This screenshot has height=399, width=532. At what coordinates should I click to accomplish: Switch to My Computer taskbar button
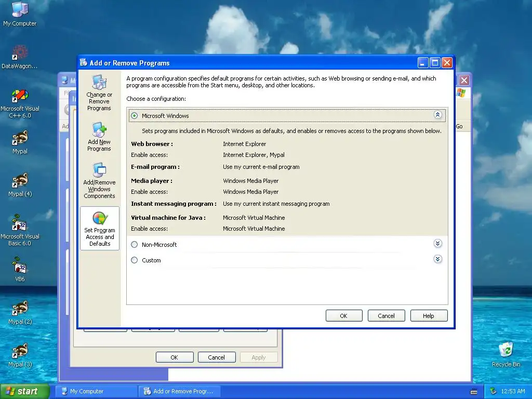click(96, 391)
